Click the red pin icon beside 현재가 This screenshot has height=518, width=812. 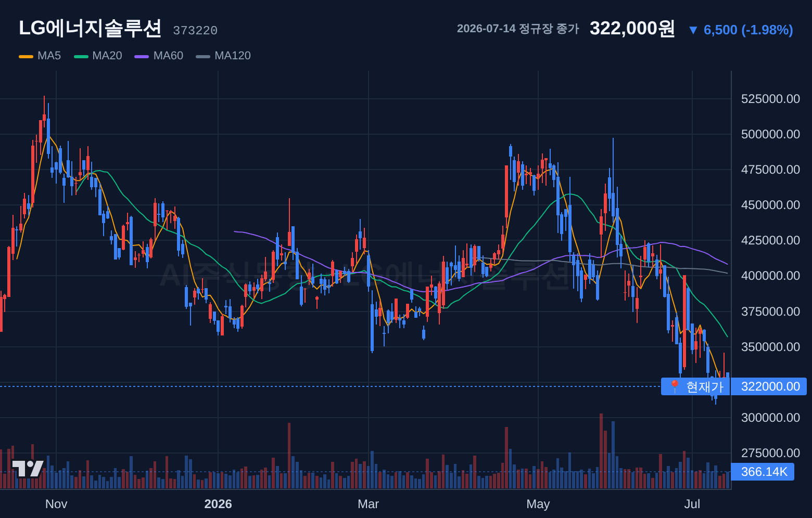coord(675,386)
